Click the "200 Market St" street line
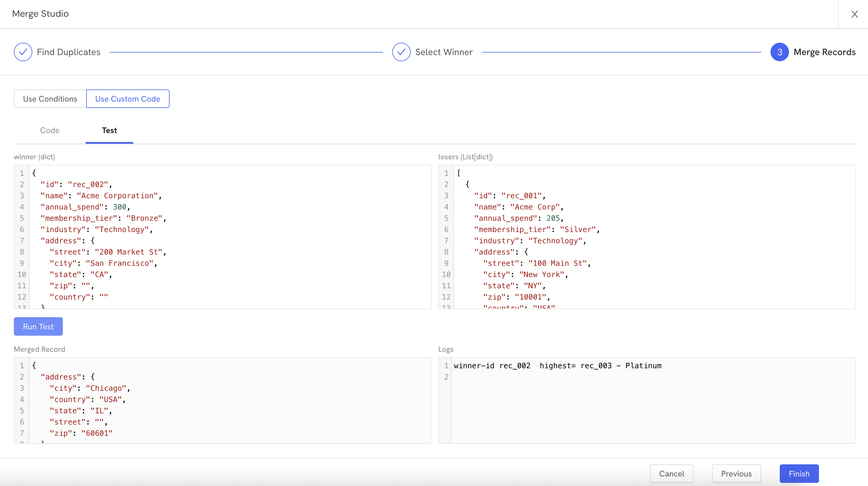868x486 pixels. coord(108,252)
